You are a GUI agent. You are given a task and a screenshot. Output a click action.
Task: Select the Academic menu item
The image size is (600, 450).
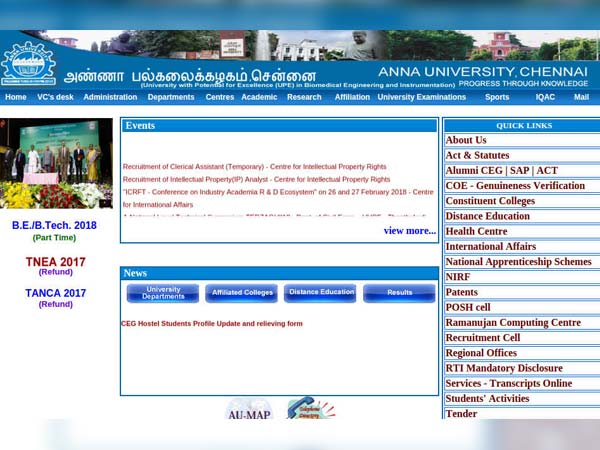click(x=259, y=97)
